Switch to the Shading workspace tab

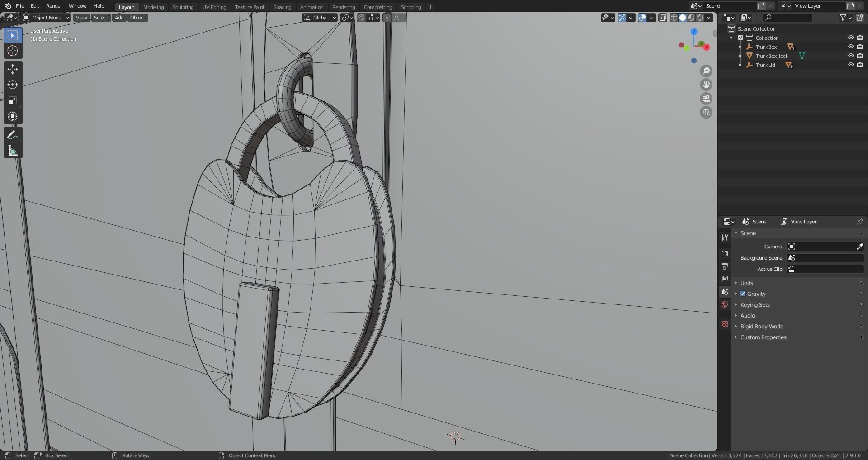coord(282,7)
